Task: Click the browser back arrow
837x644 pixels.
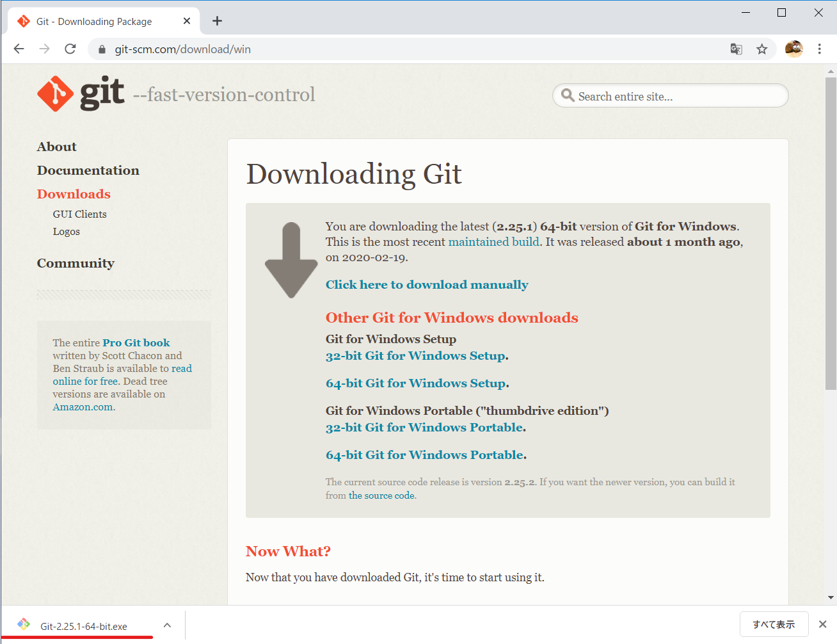Action: coord(19,49)
